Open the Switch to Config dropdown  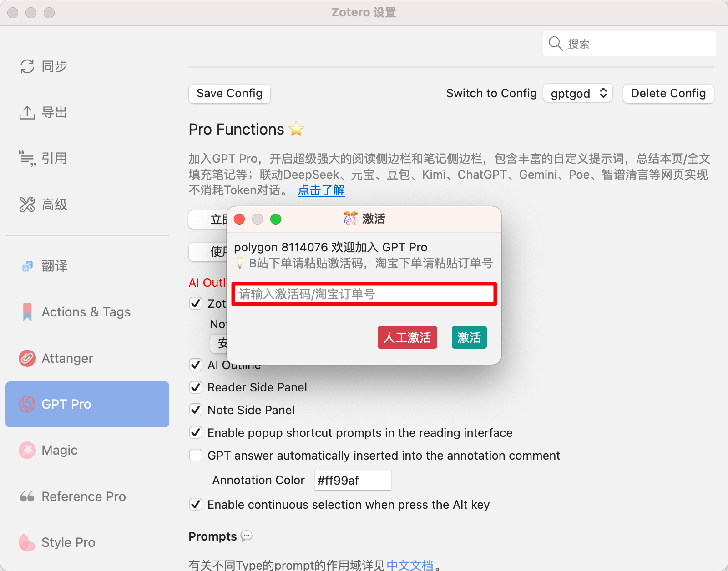pyautogui.click(x=578, y=94)
